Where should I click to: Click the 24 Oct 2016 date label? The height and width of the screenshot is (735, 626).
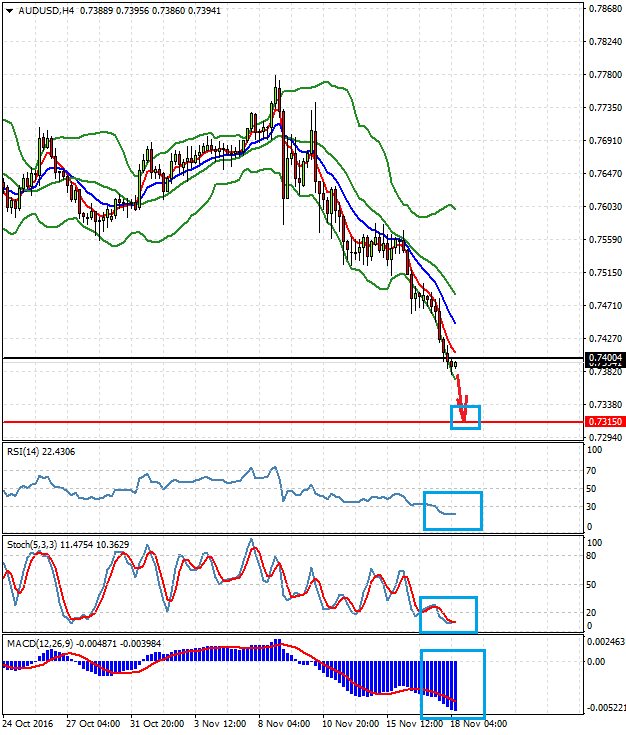(x=30, y=723)
